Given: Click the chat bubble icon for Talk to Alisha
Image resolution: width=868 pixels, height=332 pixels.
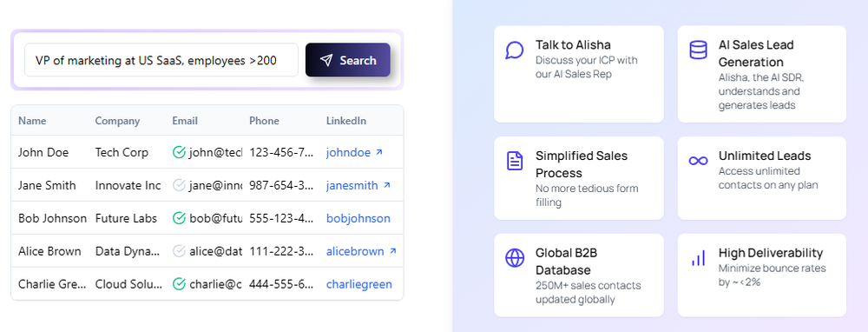Looking at the screenshot, I should [x=514, y=50].
